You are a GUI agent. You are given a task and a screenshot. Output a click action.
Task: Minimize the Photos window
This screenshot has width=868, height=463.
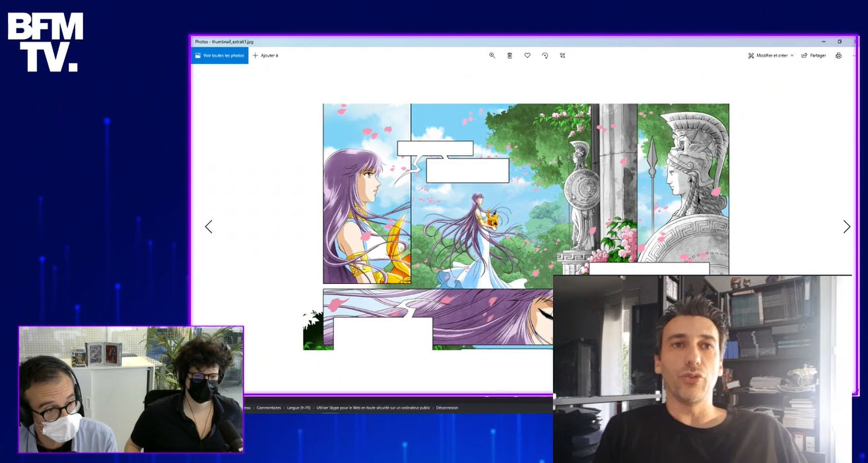tap(823, 42)
